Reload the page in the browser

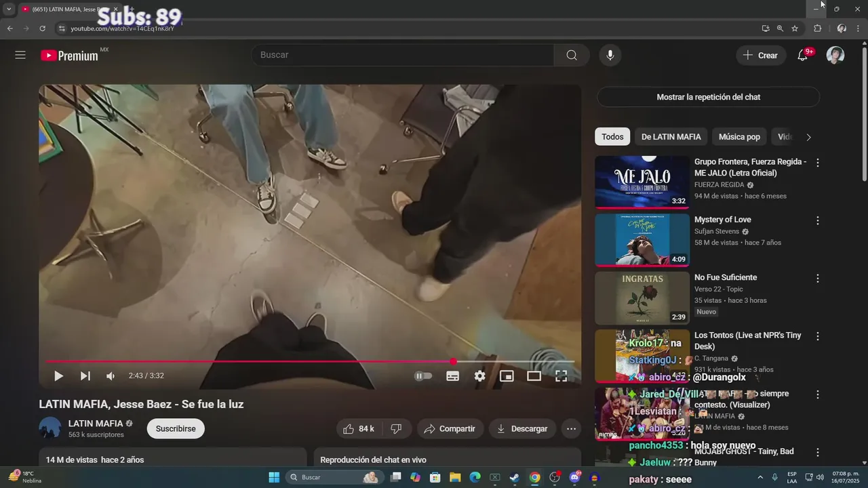coord(42,28)
